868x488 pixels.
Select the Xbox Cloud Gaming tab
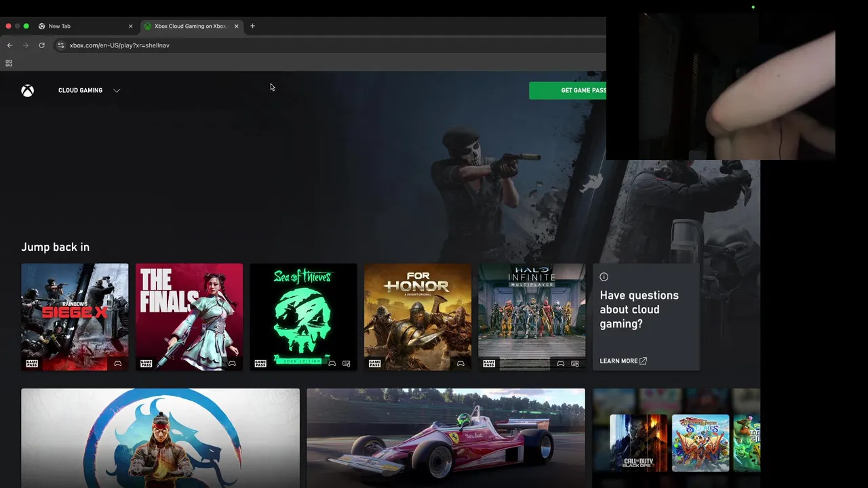pos(191,26)
